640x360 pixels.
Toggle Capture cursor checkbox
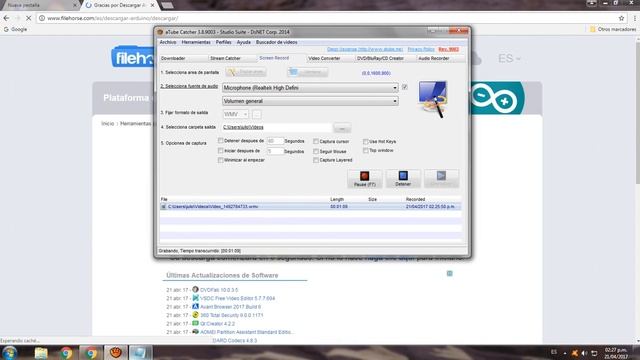[316, 142]
